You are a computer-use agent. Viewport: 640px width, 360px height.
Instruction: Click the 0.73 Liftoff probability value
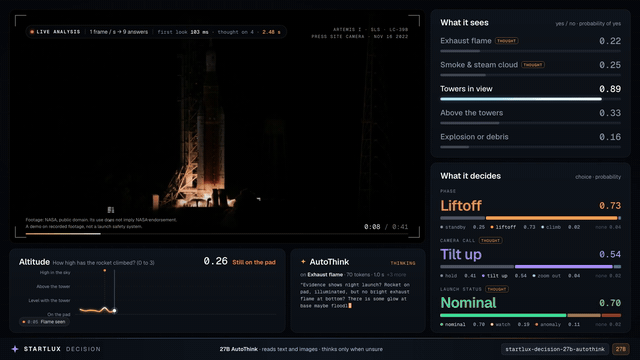tap(610, 206)
